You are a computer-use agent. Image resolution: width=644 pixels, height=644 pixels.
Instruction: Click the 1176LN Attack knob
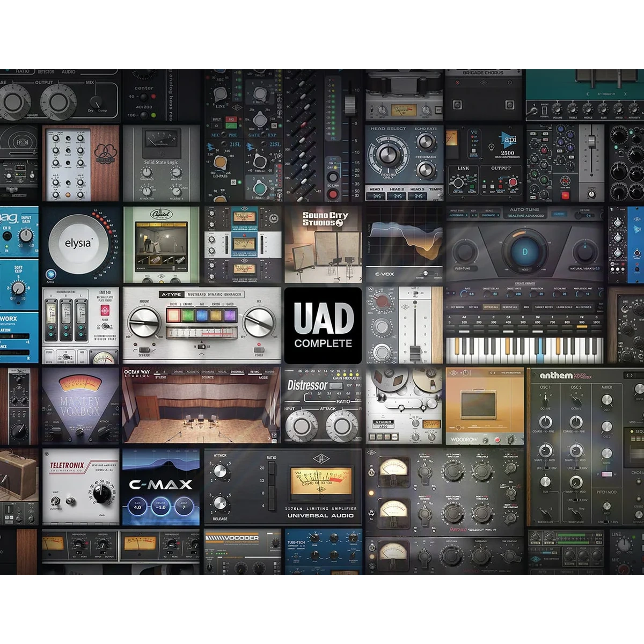pyautogui.click(x=219, y=471)
